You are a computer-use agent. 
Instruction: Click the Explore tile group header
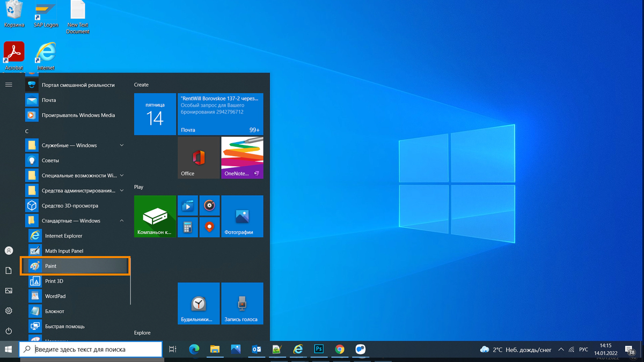coord(142,333)
